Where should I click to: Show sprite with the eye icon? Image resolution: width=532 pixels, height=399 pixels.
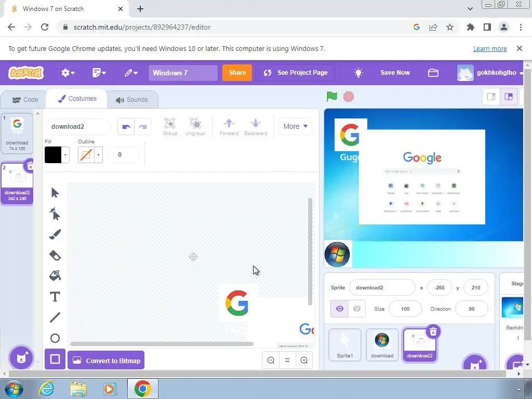coord(340,309)
